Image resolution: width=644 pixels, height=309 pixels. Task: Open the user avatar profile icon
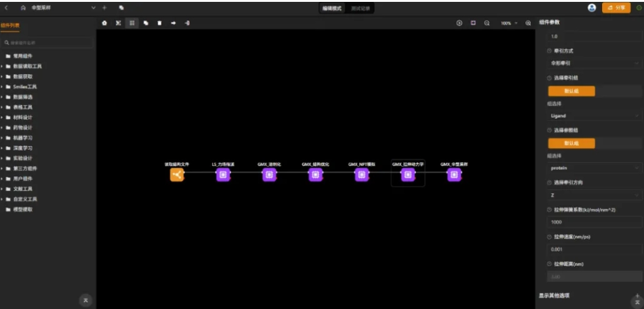(x=592, y=7)
